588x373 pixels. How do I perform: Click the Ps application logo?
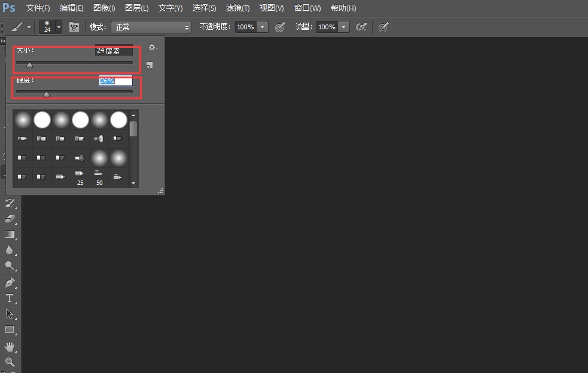pyautogui.click(x=8, y=8)
